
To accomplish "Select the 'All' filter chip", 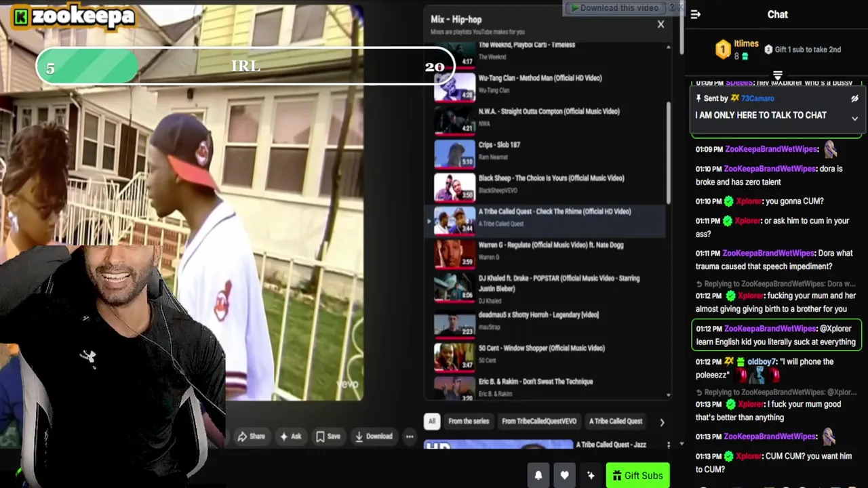I will click(432, 421).
